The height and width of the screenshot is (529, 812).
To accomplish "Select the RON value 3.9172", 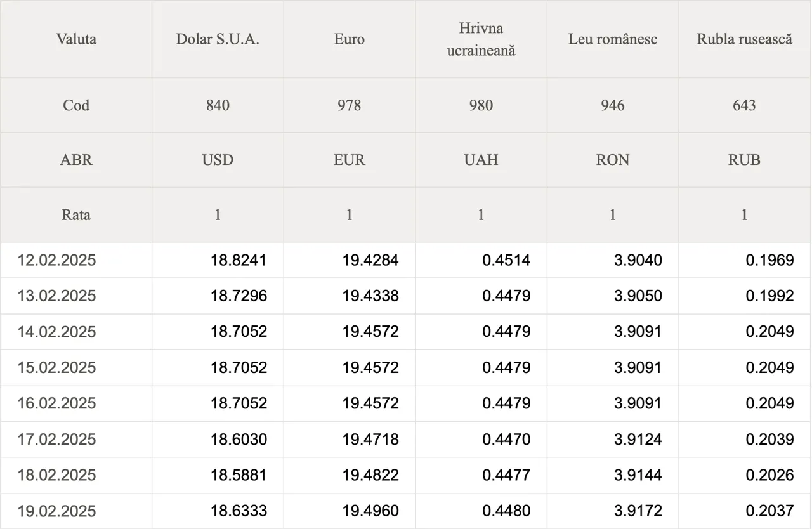I will (x=638, y=511).
